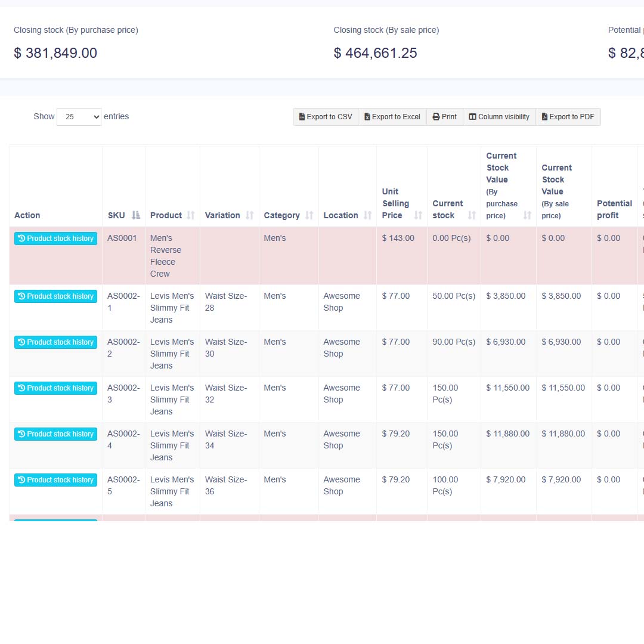Sort Current Stock Value by purchase price
Image resolution: width=644 pixels, height=644 pixels.
[x=527, y=215]
